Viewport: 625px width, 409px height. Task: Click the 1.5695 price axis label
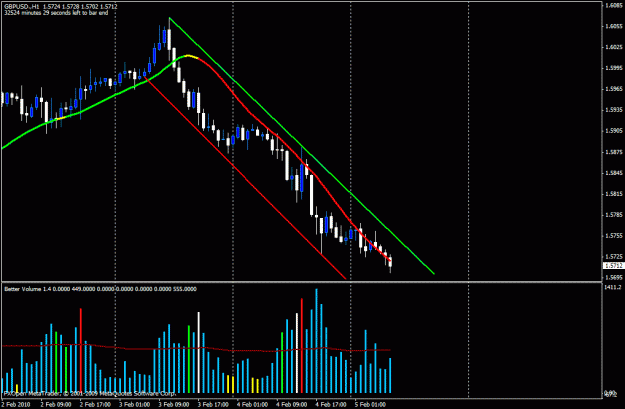point(614,277)
